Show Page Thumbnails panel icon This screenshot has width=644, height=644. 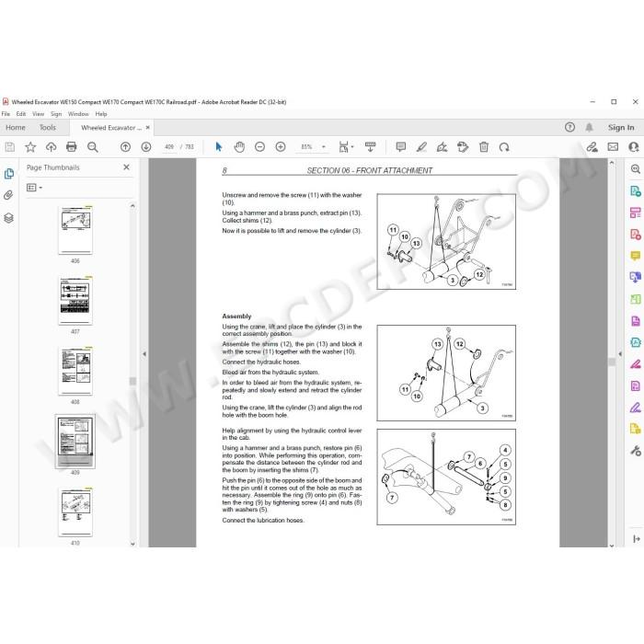[8, 173]
